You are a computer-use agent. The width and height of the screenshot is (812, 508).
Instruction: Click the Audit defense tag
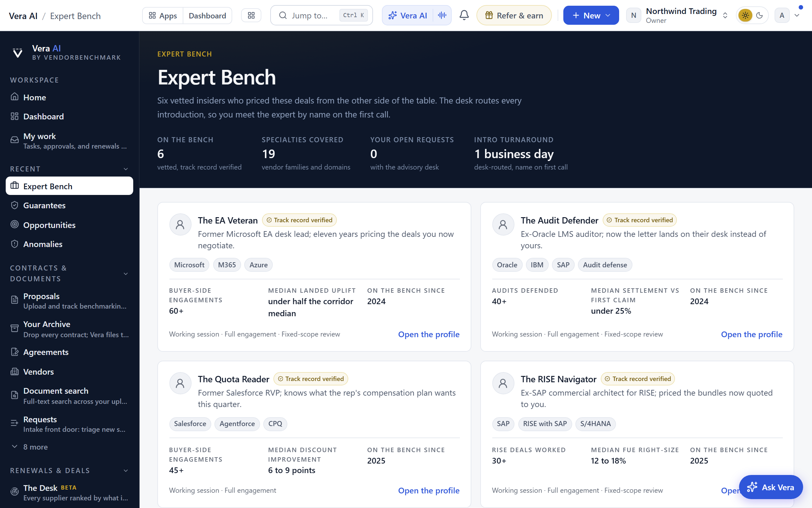point(605,265)
